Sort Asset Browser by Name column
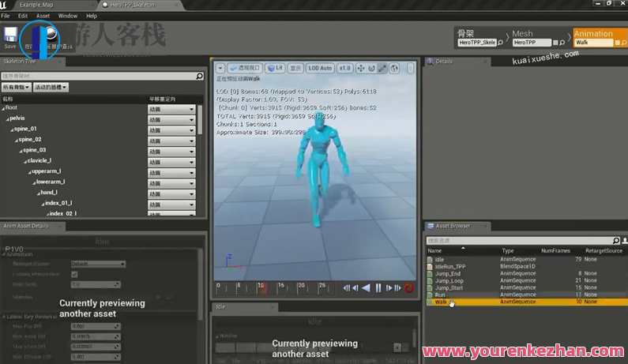Screen dimensions: 628x364 434,250
